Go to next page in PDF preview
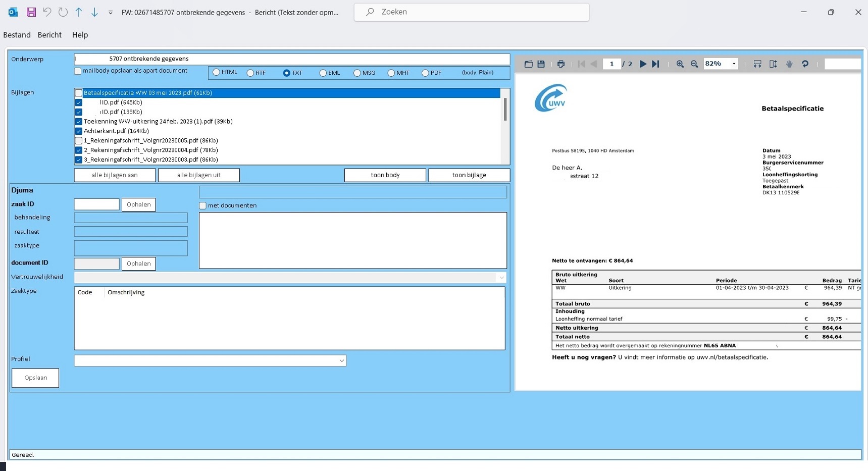This screenshot has width=868, height=471. [643, 64]
